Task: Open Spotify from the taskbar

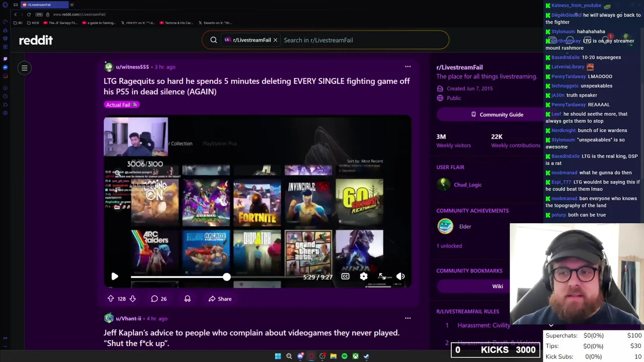Action: coord(344,356)
